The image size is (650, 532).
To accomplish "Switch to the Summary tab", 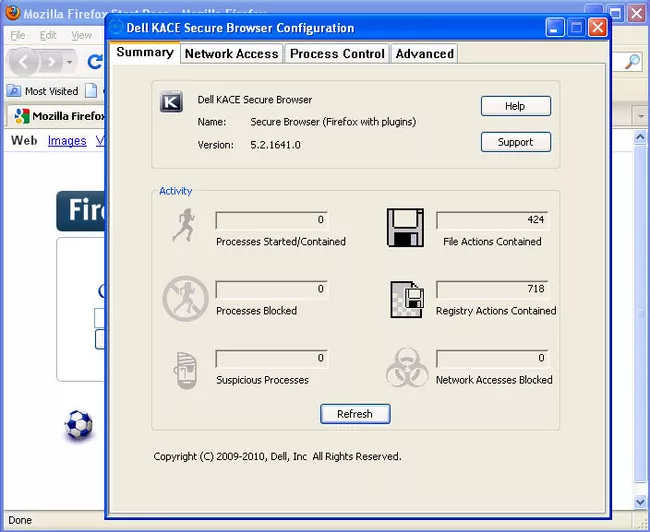I will coord(145,52).
